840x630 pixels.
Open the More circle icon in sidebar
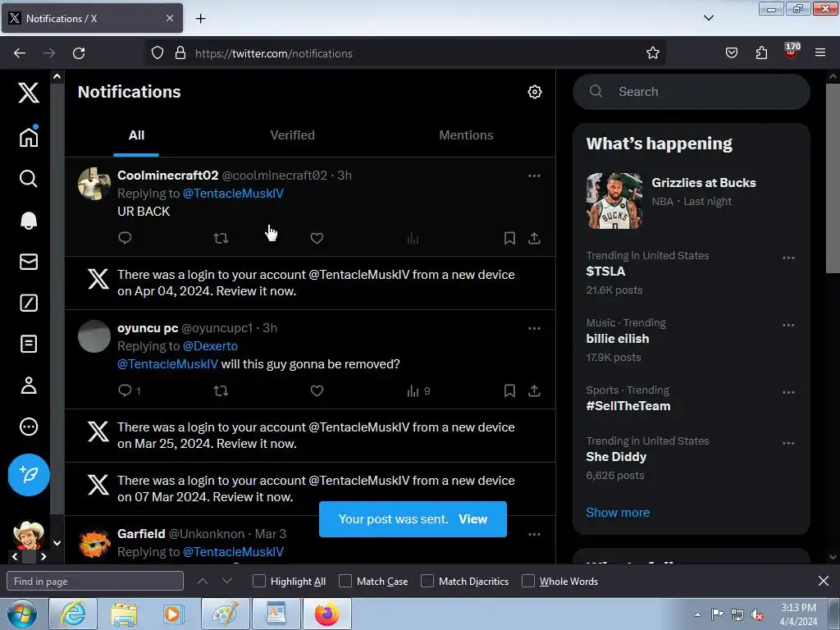tap(29, 427)
